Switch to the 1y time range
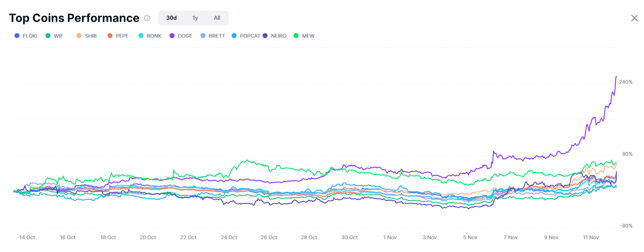The height and width of the screenshot is (252, 644). 195,18
